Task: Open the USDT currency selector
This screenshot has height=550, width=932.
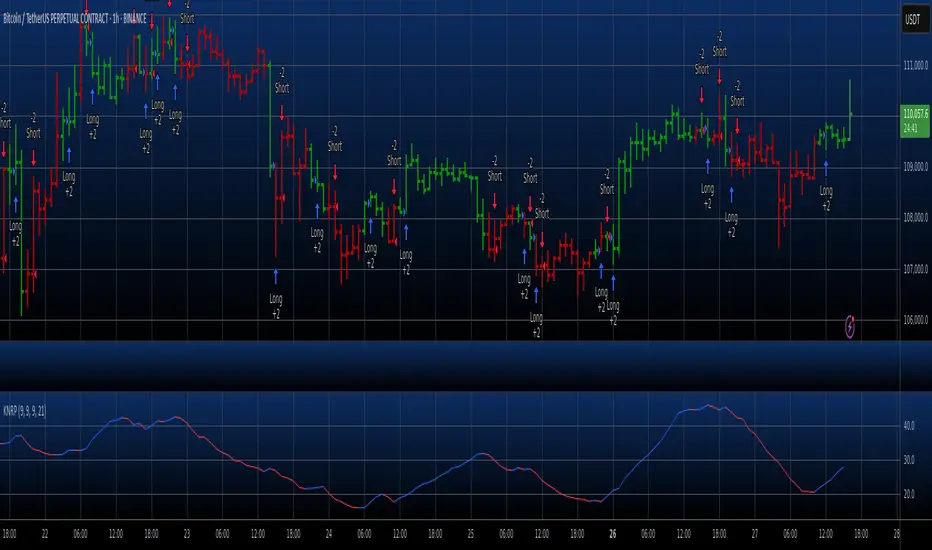Action: pos(915,20)
